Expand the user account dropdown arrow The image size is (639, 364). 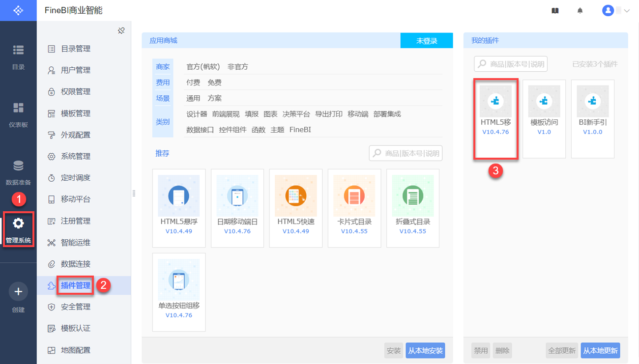[627, 11]
